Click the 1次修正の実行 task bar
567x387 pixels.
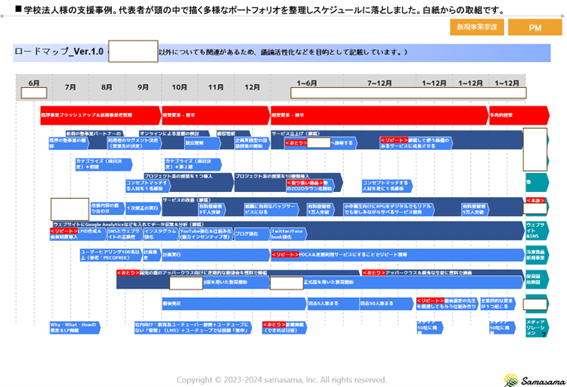[143, 208]
